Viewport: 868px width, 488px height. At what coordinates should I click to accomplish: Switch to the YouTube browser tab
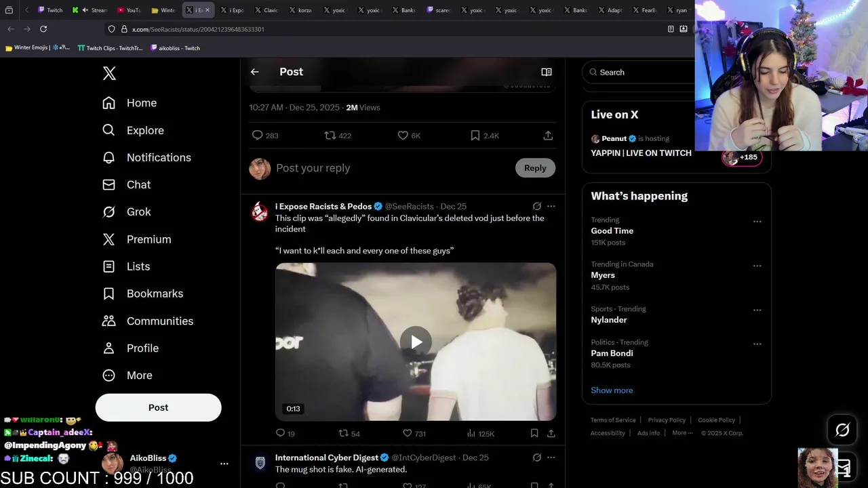coord(129,10)
